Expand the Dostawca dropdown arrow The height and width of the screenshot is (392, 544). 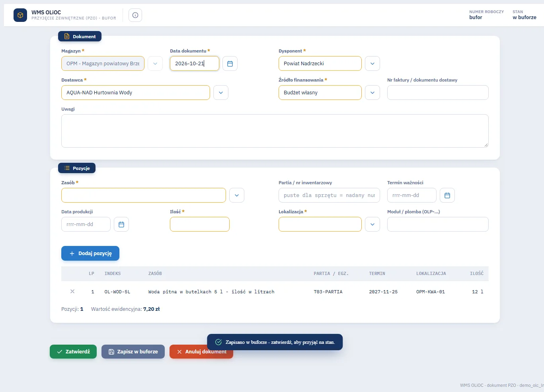click(x=221, y=93)
